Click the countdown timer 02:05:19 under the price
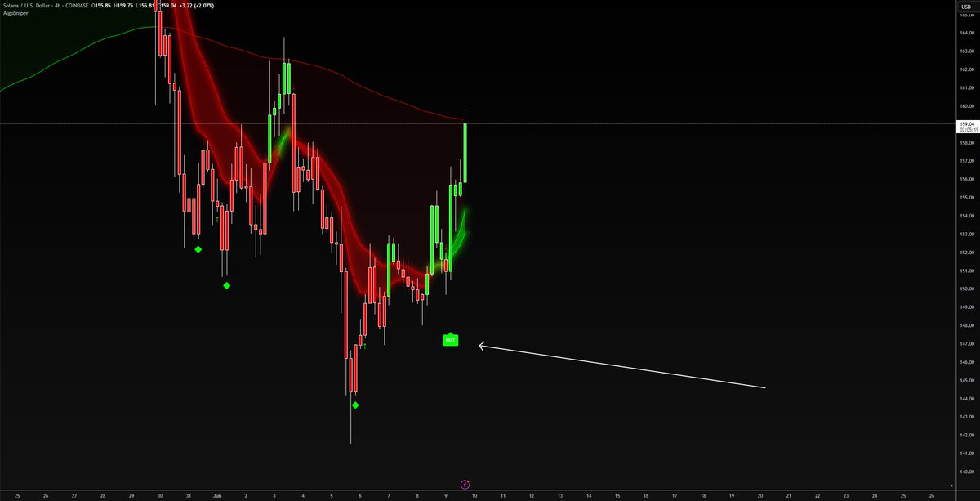The image size is (980, 501). (x=965, y=129)
